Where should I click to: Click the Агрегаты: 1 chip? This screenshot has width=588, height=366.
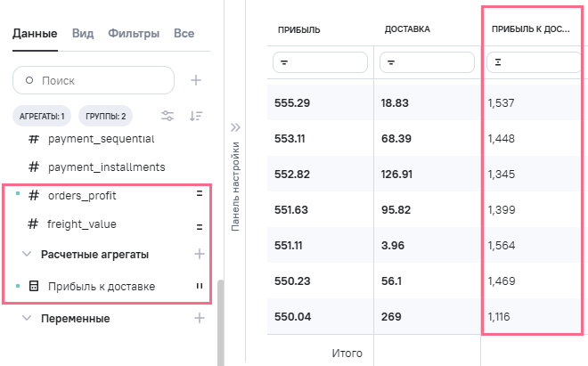43,116
